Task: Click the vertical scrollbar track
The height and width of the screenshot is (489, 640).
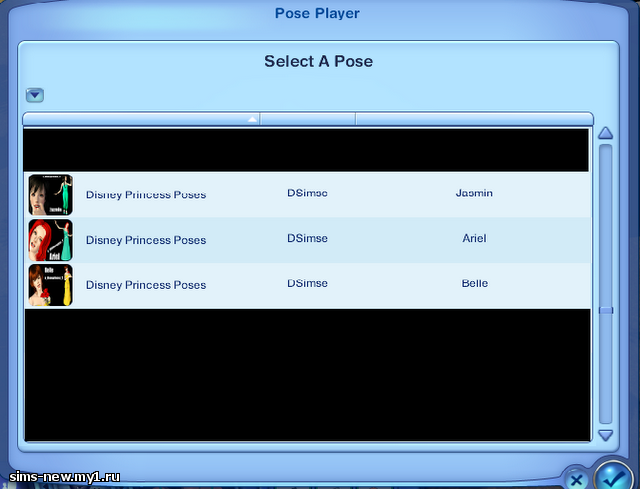Action: click(x=606, y=284)
